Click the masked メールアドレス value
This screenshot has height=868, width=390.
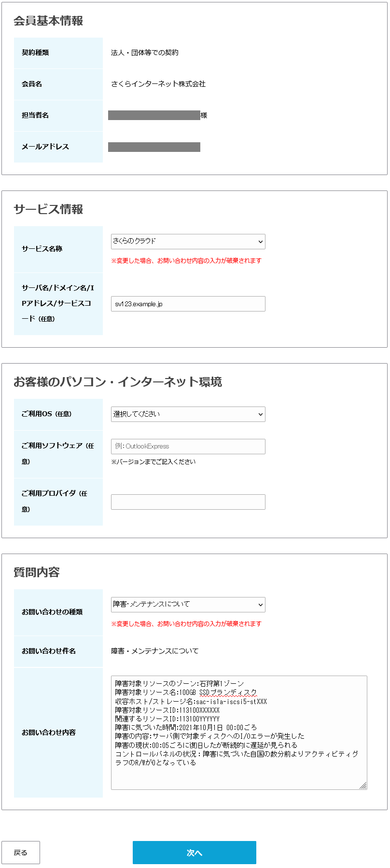pyautogui.click(x=154, y=147)
